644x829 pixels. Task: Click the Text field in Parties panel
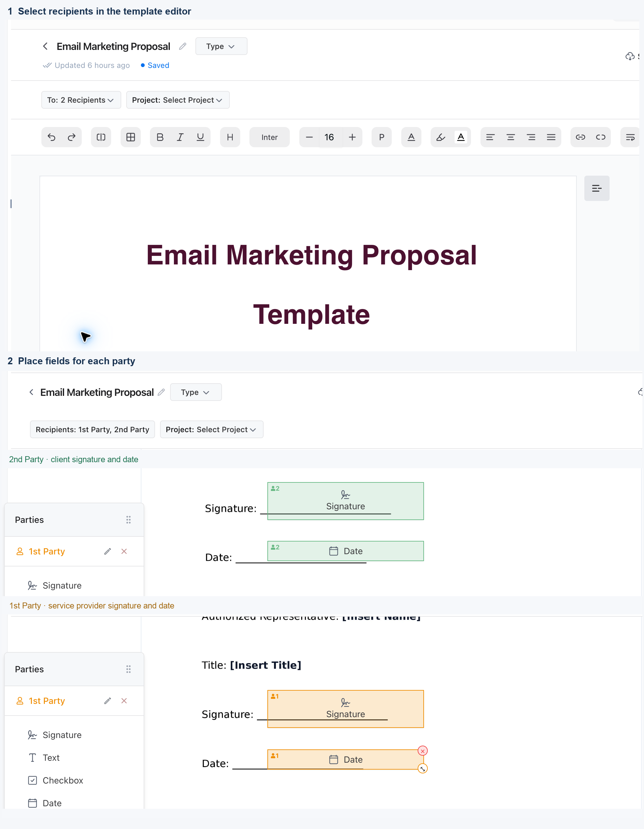coord(44,758)
